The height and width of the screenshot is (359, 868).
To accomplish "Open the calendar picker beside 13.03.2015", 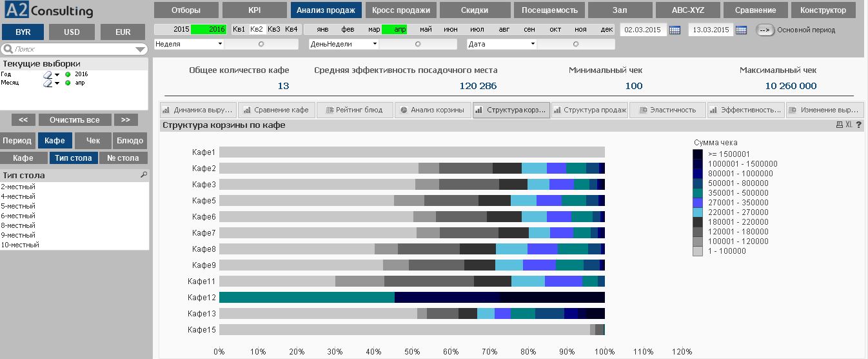I will tap(741, 30).
